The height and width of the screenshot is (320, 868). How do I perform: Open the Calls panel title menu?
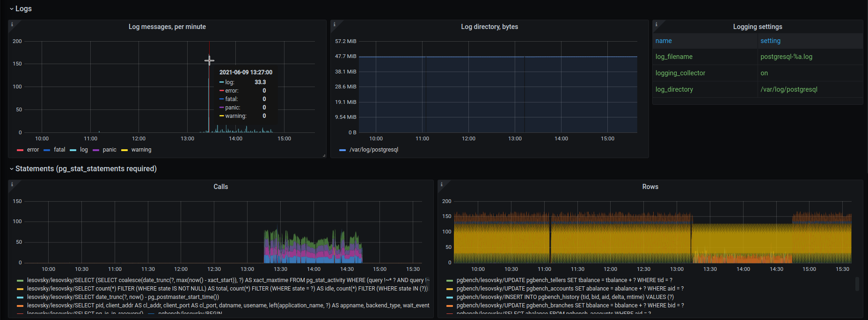click(x=221, y=187)
